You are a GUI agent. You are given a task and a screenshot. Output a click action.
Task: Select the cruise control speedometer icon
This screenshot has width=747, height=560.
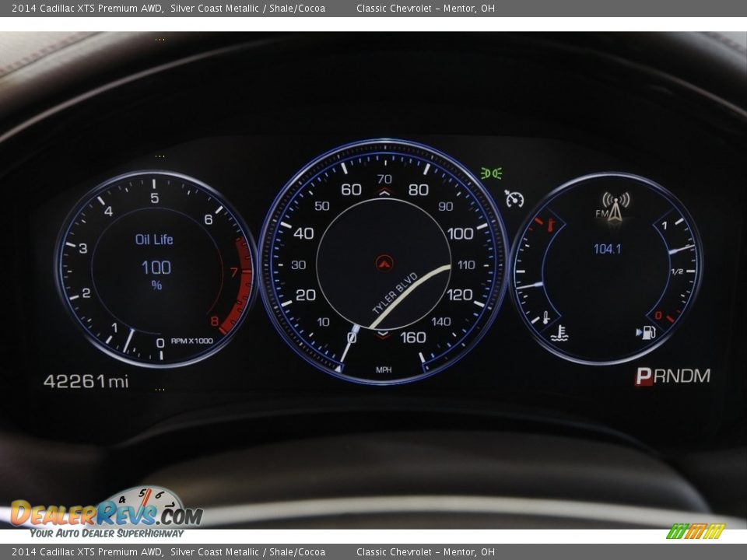[x=514, y=198]
